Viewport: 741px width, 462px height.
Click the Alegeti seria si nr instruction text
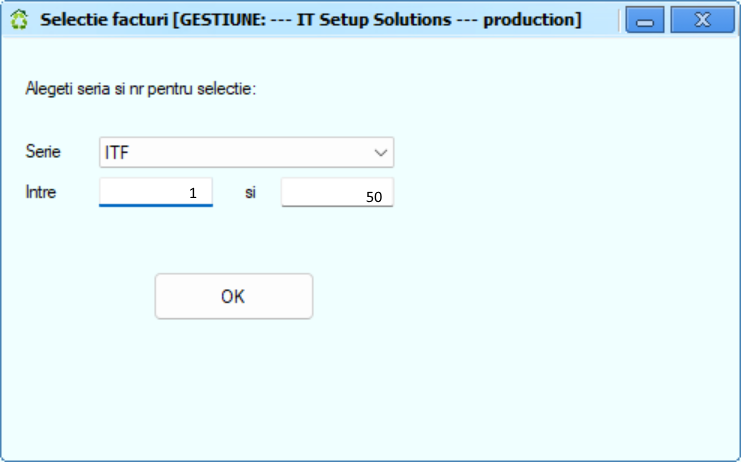click(141, 89)
